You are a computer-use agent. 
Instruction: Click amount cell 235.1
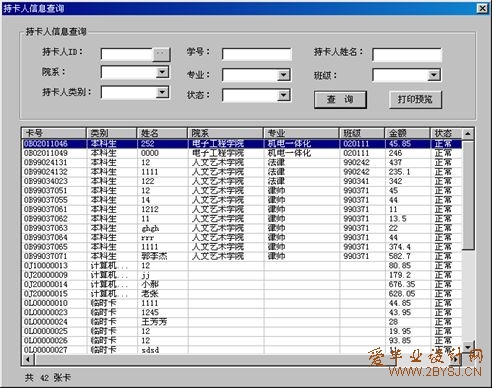tap(400, 172)
